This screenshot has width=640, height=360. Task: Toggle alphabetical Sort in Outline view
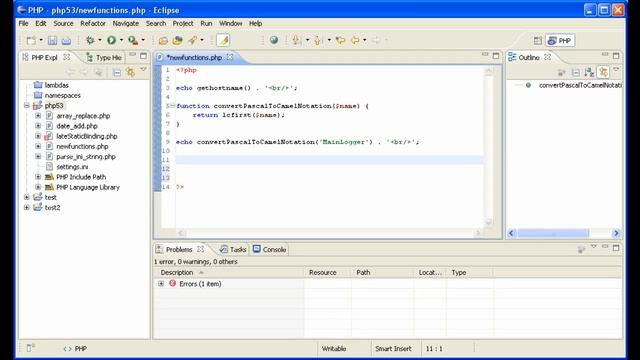[x=589, y=73]
